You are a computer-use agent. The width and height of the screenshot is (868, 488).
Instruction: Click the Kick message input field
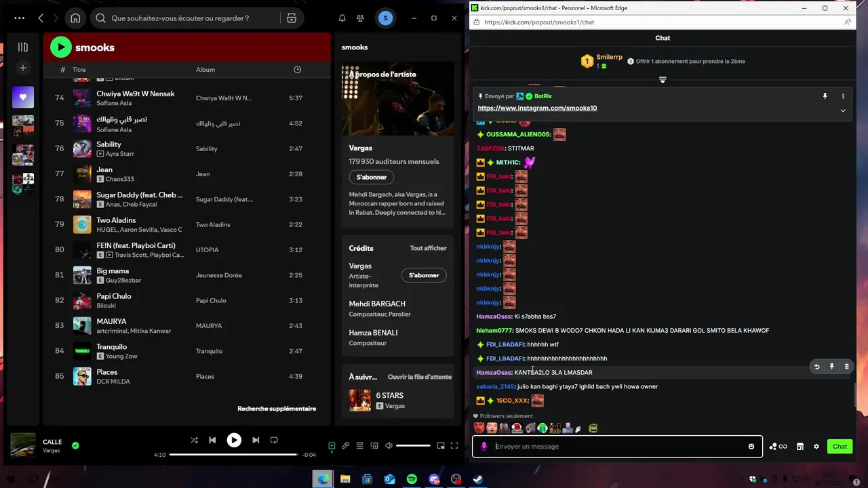(x=617, y=447)
